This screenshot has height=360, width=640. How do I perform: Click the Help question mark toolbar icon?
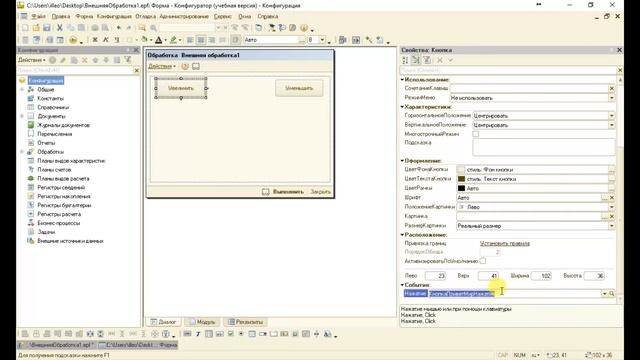coord(304,28)
